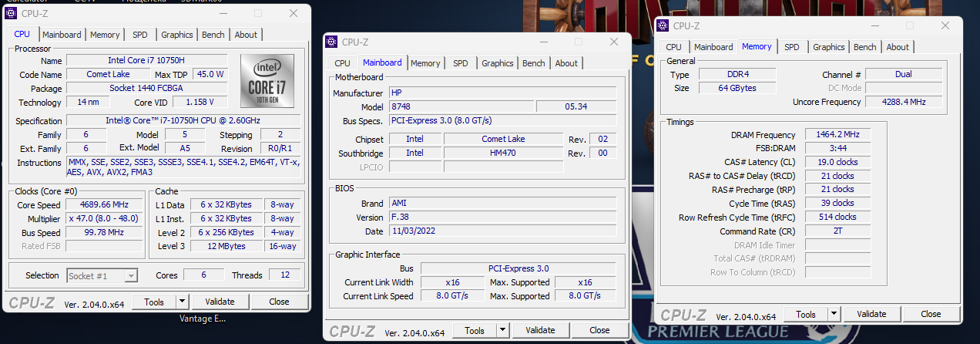980x344 pixels.
Task: Open the SPD tab in the left CPU-Z window
Action: (x=140, y=35)
